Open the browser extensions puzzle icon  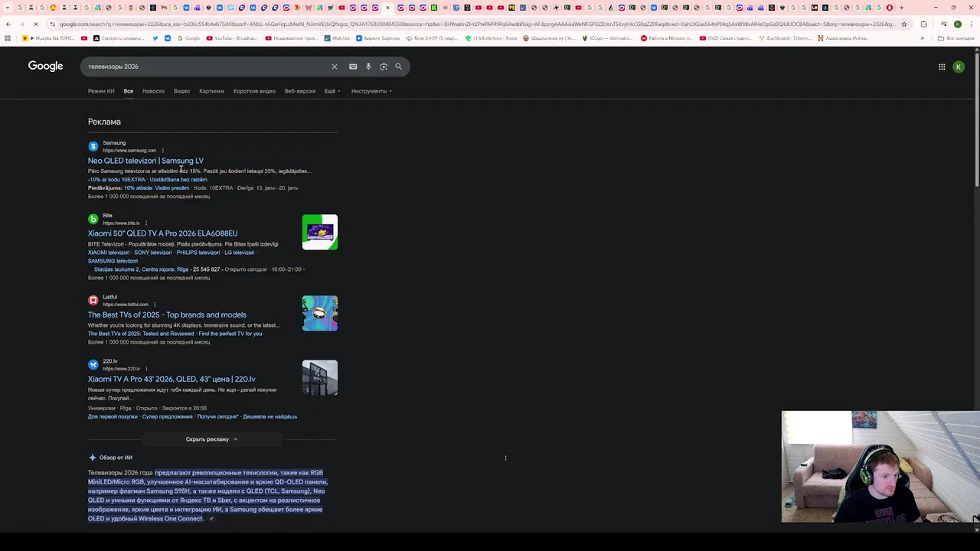tap(924, 24)
